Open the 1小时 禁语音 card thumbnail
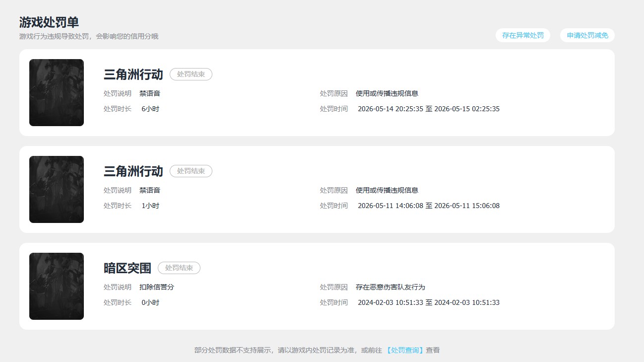Viewport: 644px width, 362px height. pyautogui.click(x=57, y=189)
